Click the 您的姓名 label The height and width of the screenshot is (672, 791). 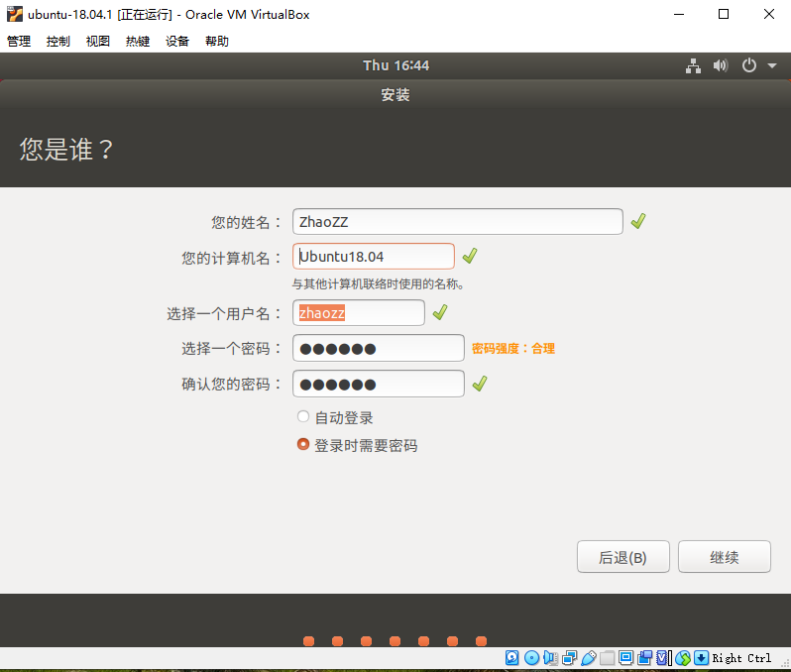[x=246, y=222]
